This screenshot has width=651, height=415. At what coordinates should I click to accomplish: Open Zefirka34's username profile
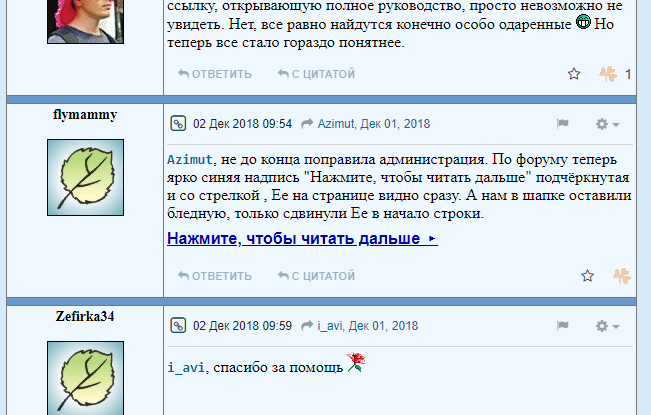coord(85,317)
